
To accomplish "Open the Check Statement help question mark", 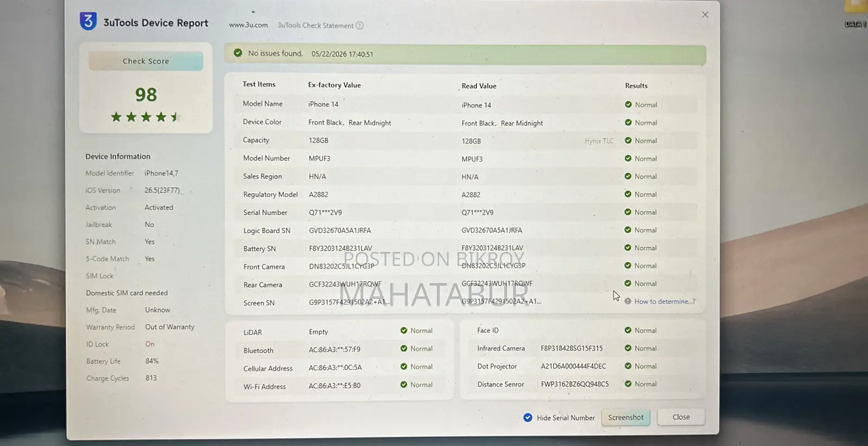I will (x=359, y=26).
